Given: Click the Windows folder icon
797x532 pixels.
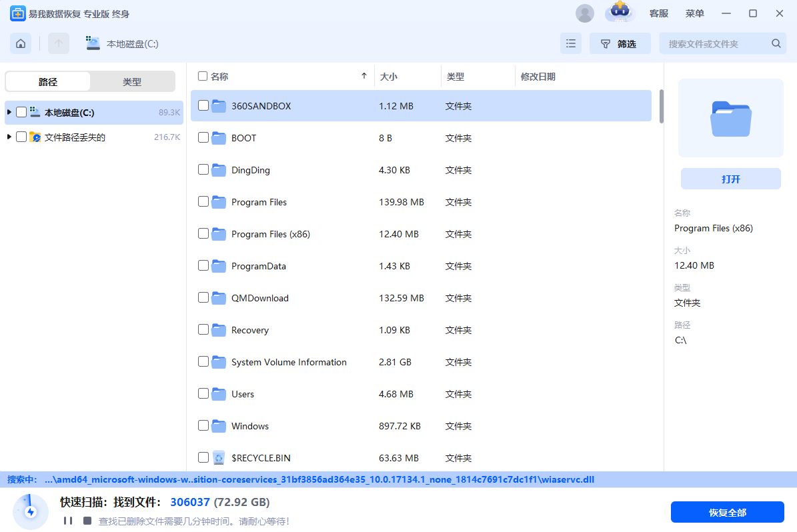Looking at the screenshot, I should [219, 426].
